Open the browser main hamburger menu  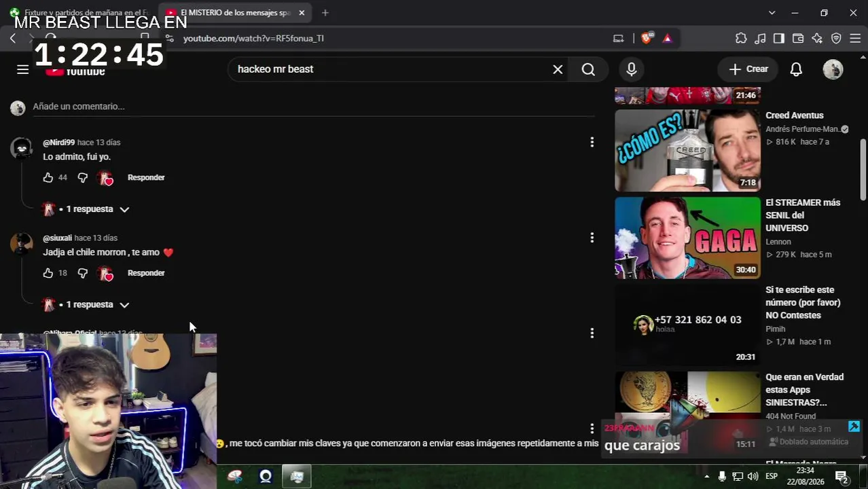pyautogui.click(x=855, y=38)
